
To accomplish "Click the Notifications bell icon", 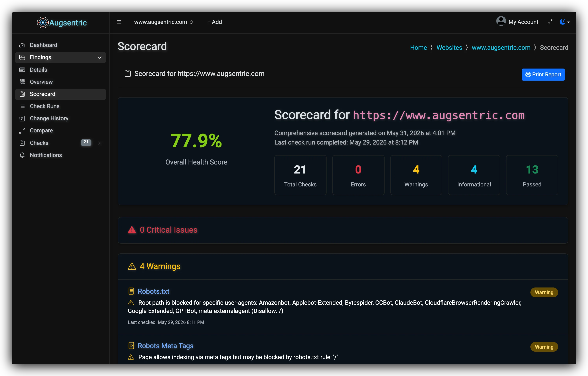I will [x=22, y=155].
